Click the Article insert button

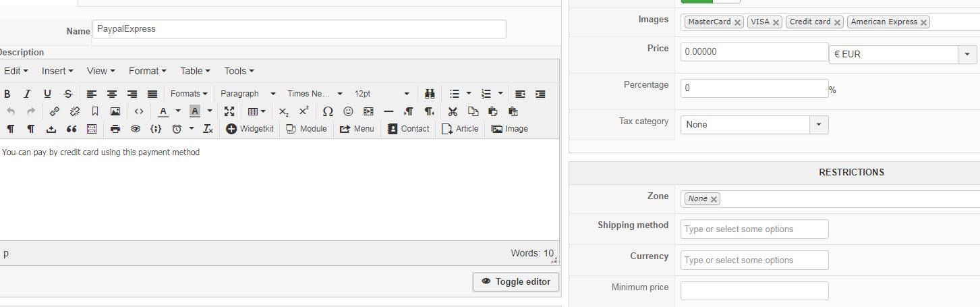point(460,129)
